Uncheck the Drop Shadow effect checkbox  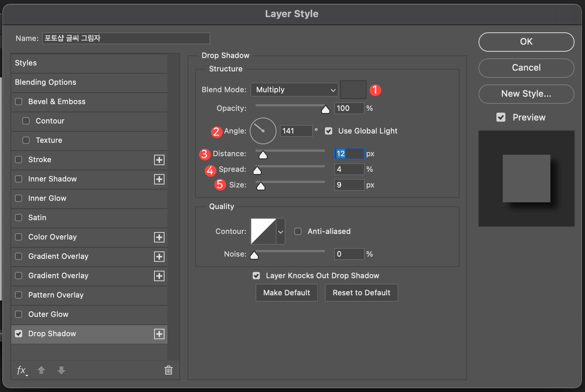(x=19, y=334)
